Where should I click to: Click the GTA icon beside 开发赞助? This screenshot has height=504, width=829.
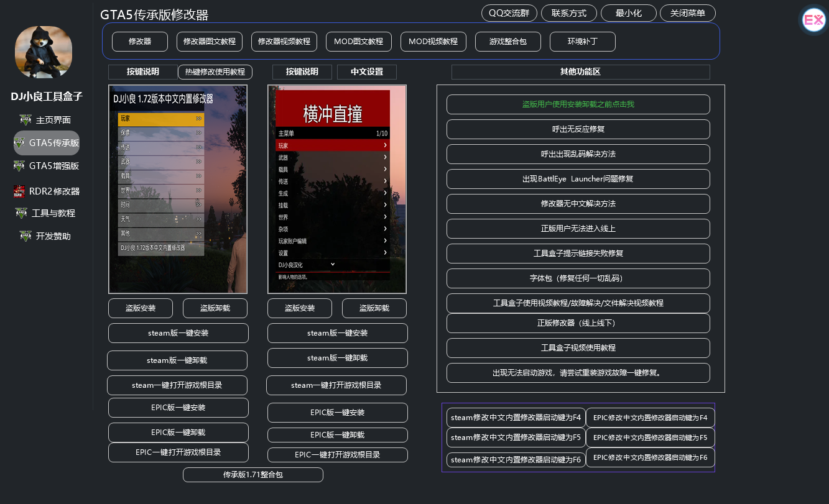pyautogui.click(x=25, y=236)
